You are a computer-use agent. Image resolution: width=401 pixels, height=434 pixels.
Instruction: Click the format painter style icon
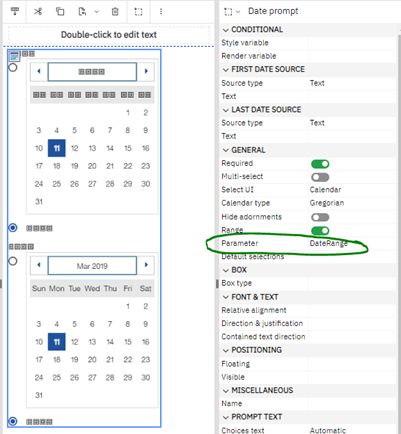pos(15,12)
